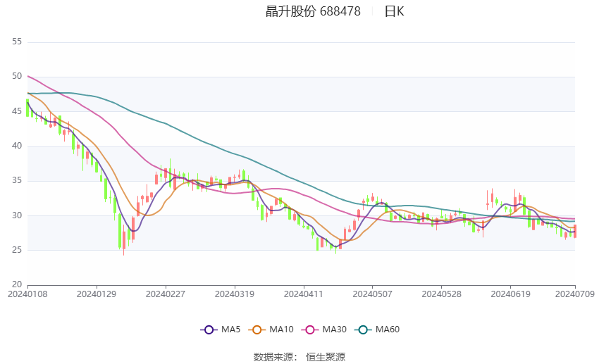
Task: Click the y-axis value 35
Action: pos(17,180)
